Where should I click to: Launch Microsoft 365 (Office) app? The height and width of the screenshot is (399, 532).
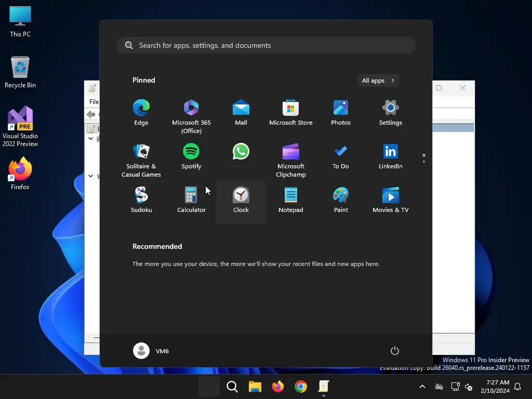tap(191, 117)
